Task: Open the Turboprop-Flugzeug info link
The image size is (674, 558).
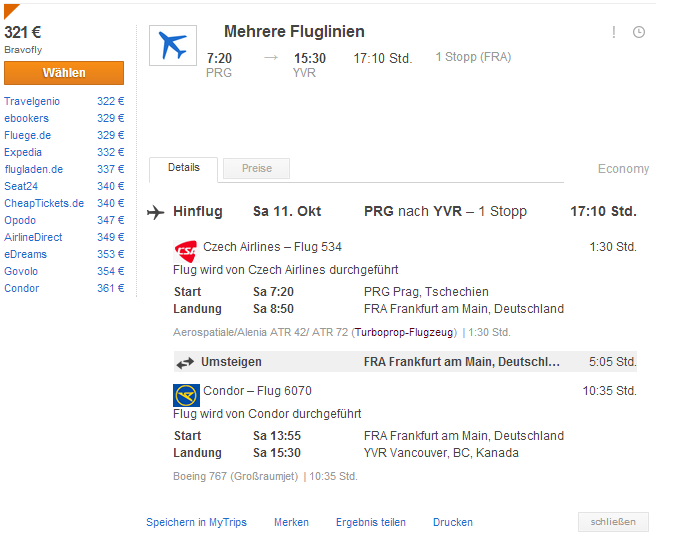Action: tap(404, 332)
